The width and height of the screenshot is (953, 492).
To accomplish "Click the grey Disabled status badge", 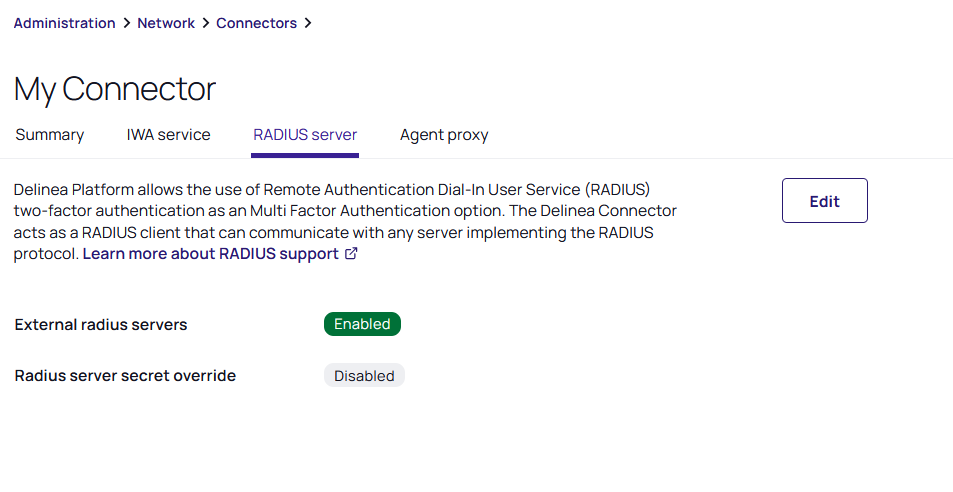I will 364,376.
